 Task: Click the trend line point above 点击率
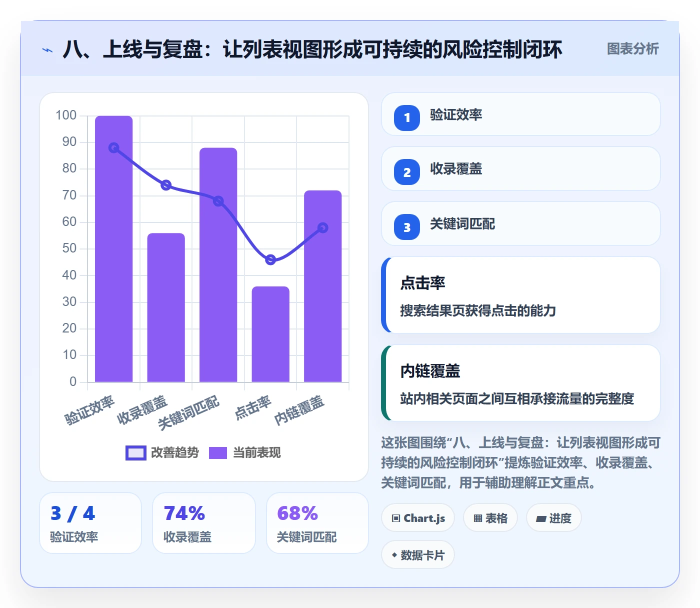coord(270,259)
